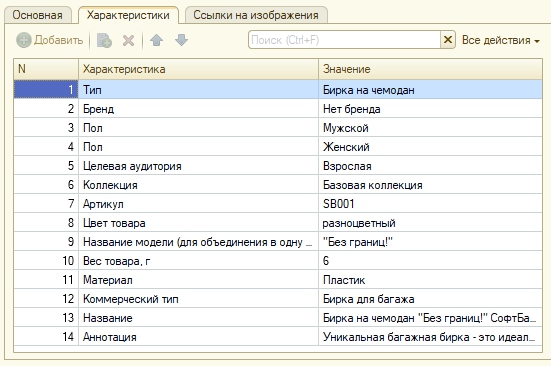Move row up with up arrow icon
Screen dimensions: 551x366
(156, 40)
